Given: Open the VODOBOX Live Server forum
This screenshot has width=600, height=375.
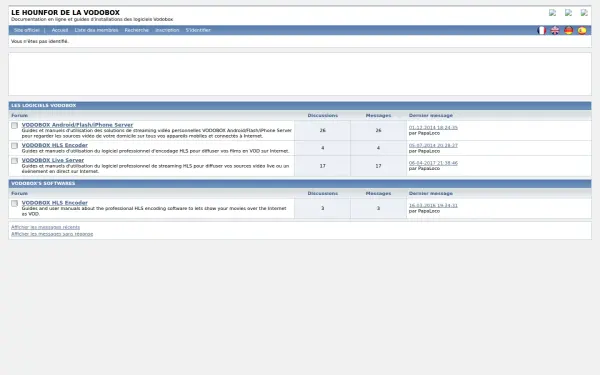Looking at the screenshot, I should (x=53, y=160).
